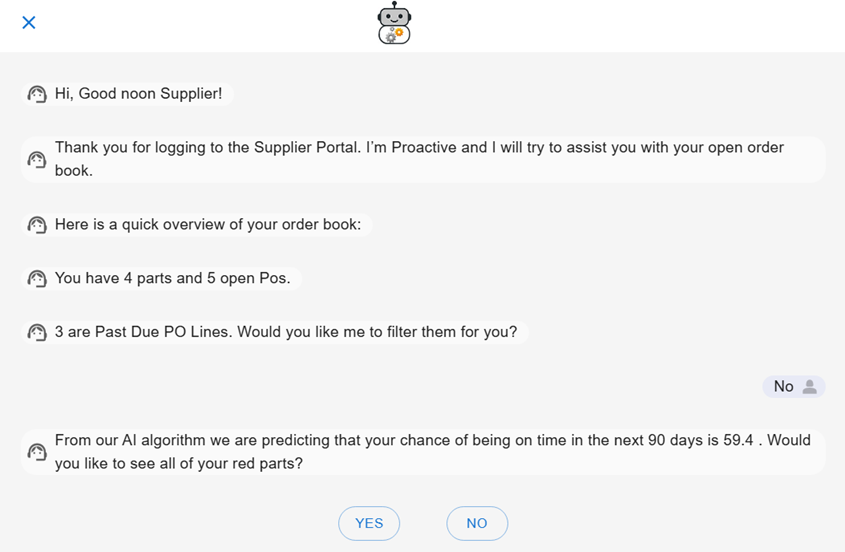Click the robot chatbot logo at top

(394, 23)
